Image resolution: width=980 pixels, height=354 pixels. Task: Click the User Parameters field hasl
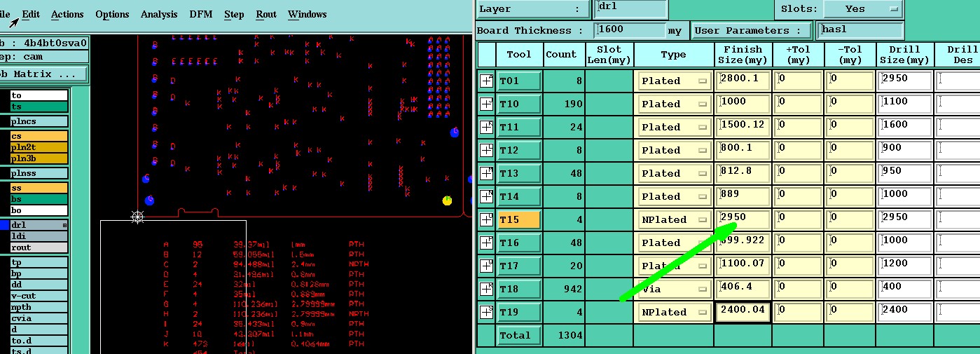click(860, 30)
